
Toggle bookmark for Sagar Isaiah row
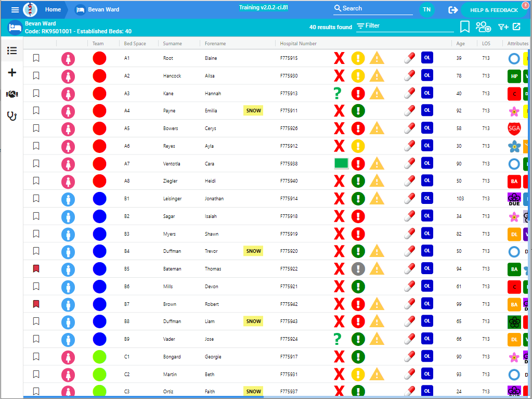click(x=36, y=216)
